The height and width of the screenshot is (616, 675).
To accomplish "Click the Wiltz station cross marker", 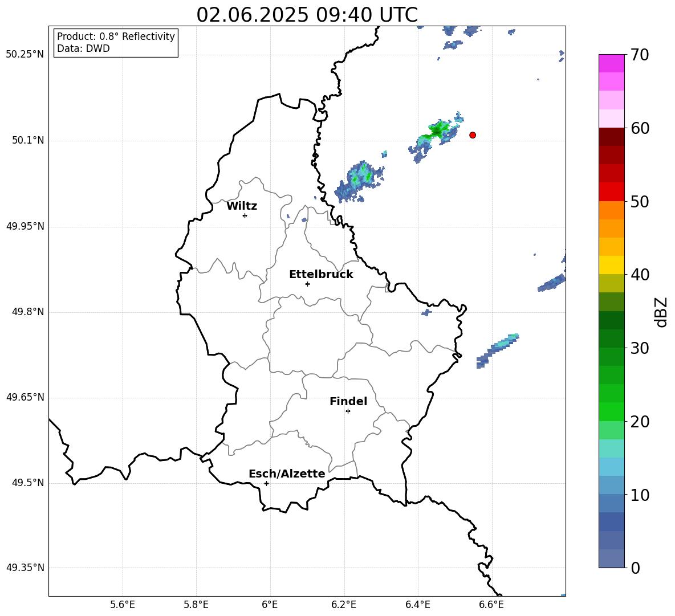I will (245, 215).
